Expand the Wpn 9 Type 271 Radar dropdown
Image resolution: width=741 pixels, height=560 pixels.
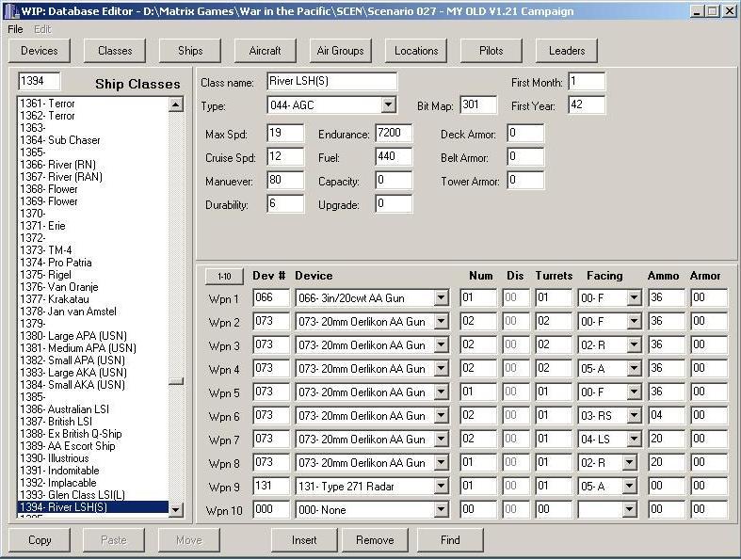pyautogui.click(x=441, y=487)
